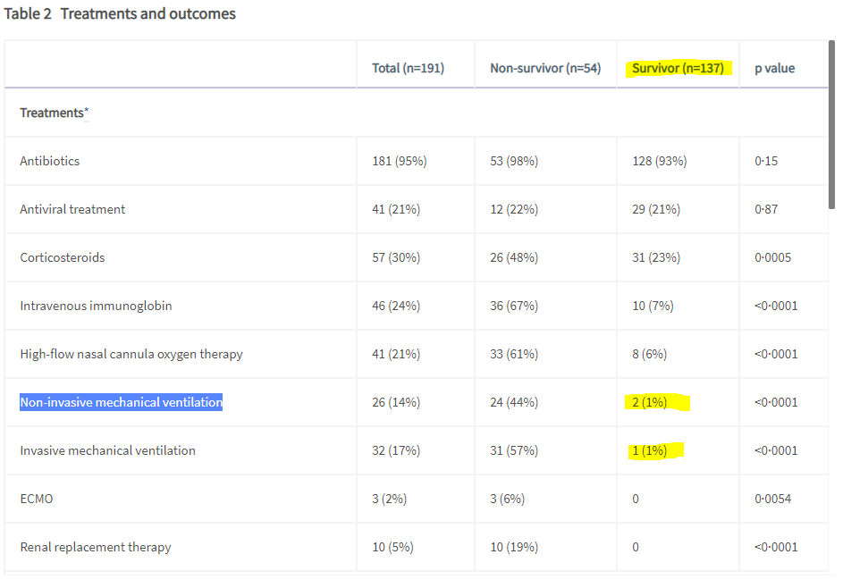Click the Table 2 Treatments and outcomes title

coord(120,13)
